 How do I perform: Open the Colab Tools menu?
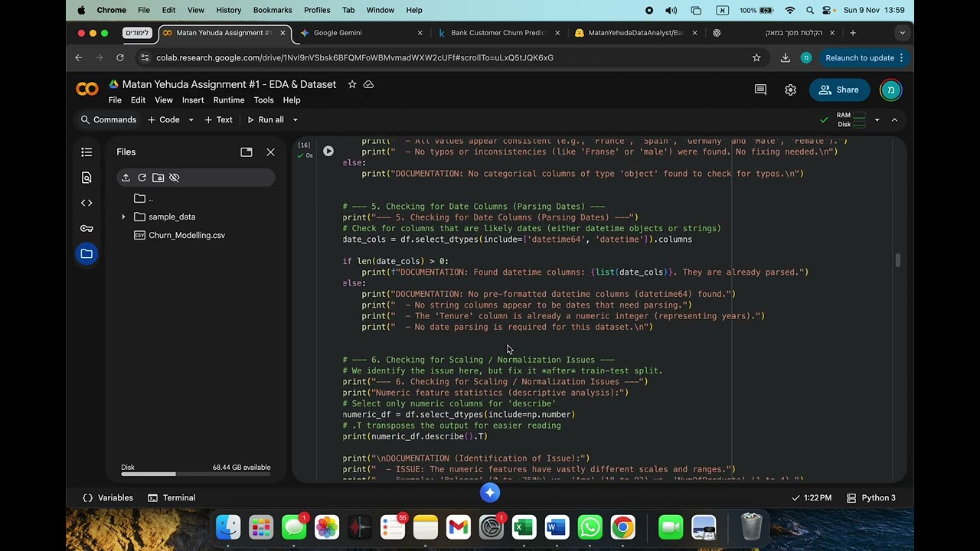coord(263,100)
